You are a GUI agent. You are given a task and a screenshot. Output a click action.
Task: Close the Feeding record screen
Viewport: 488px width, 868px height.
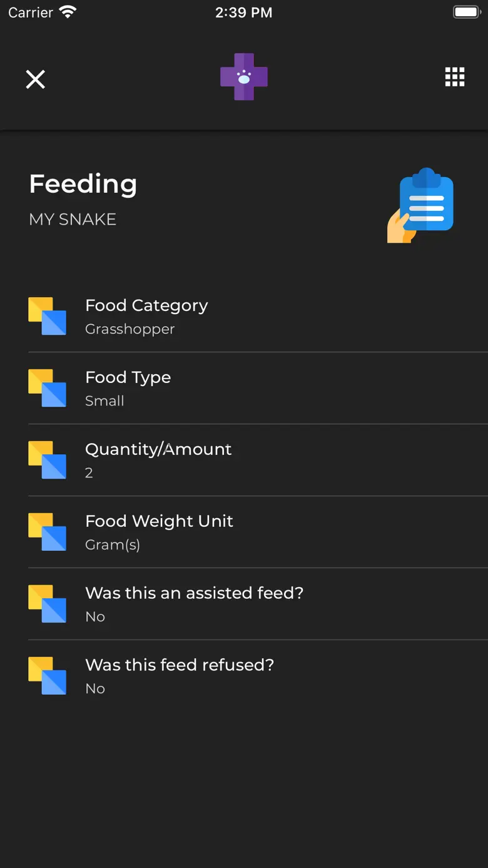click(36, 79)
